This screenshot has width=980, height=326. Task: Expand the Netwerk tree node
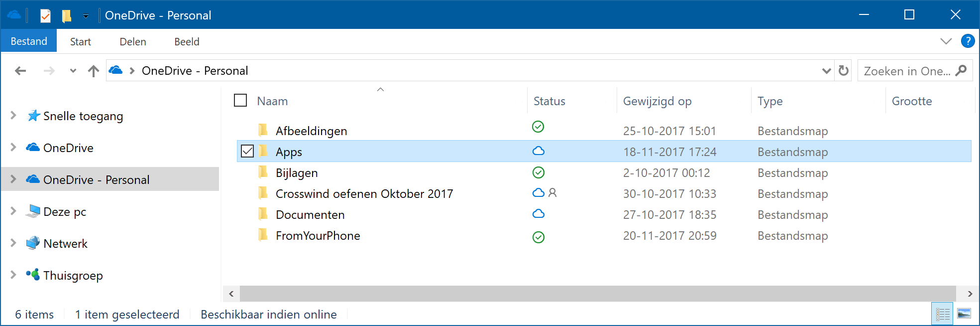tap(13, 243)
